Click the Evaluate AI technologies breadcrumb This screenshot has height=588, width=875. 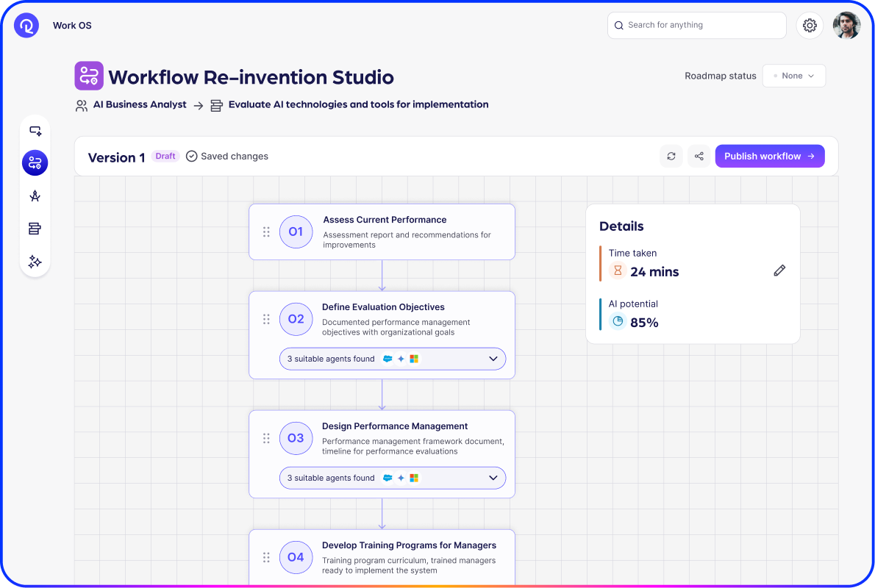pyautogui.click(x=358, y=105)
